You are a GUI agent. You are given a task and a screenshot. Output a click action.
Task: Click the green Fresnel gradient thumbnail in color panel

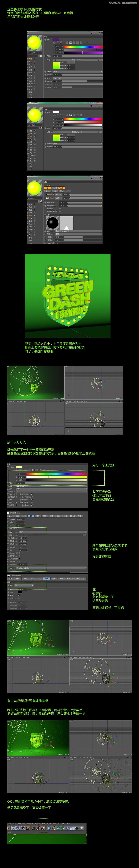pos(56,65)
